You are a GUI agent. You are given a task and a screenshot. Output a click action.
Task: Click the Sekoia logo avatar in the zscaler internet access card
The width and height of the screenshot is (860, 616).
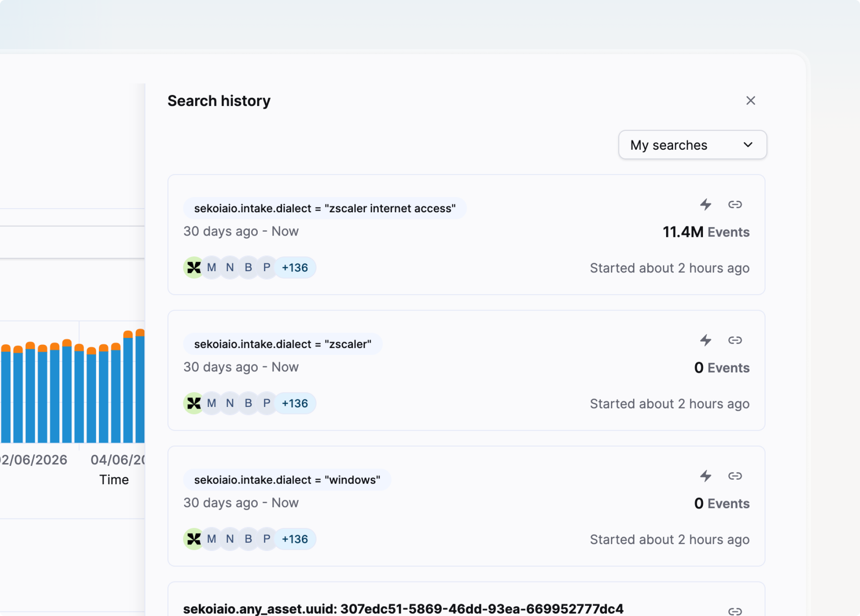point(194,268)
